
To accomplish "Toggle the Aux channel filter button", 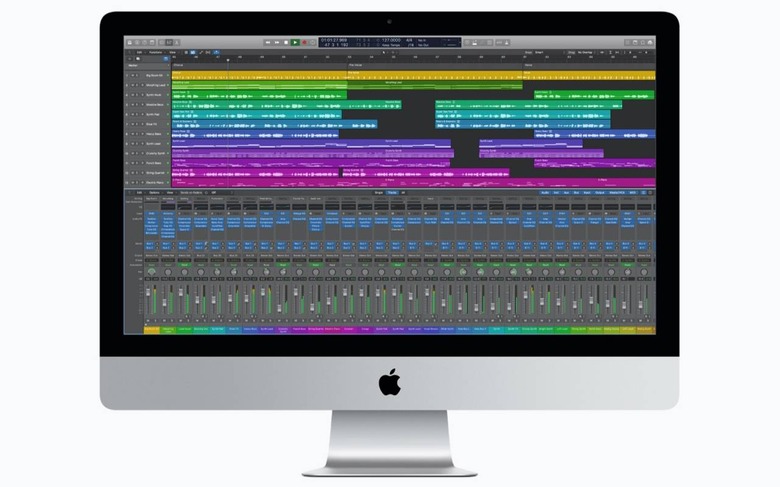I will [x=566, y=193].
